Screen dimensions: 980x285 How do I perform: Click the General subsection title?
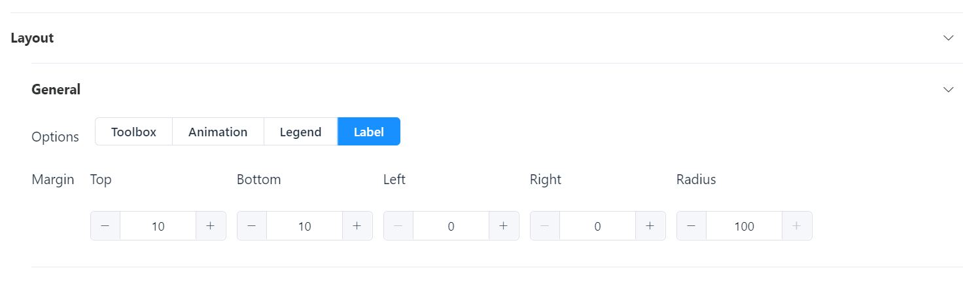56,89
